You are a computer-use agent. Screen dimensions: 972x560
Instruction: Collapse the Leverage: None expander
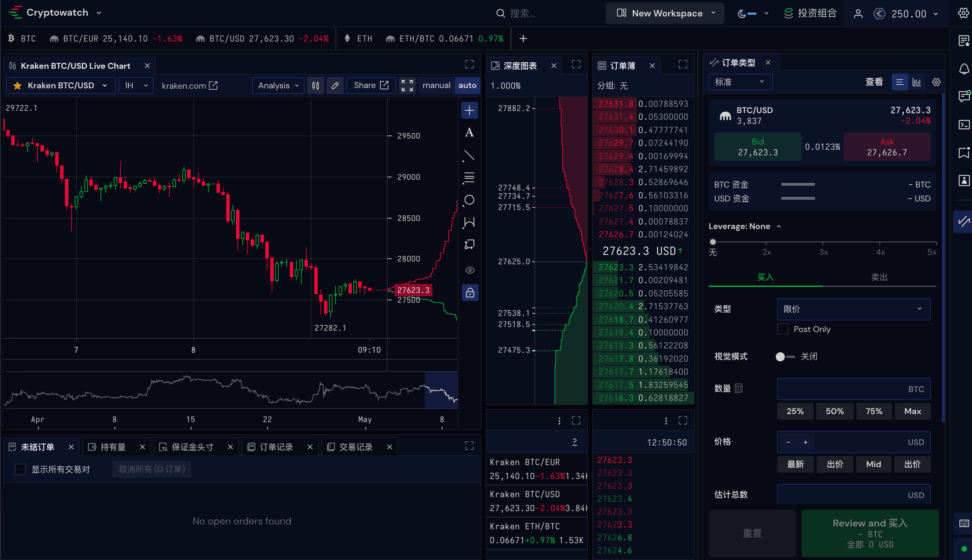[x=745, y=226]
